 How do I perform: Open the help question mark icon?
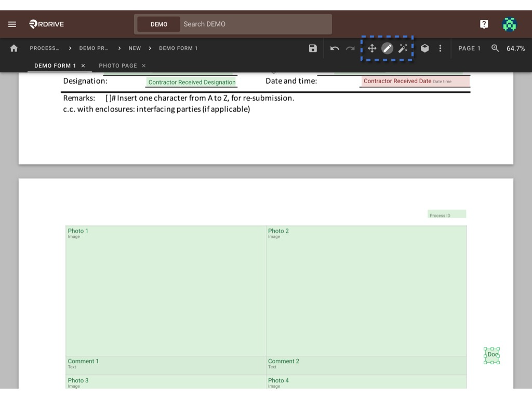(484, 24)
